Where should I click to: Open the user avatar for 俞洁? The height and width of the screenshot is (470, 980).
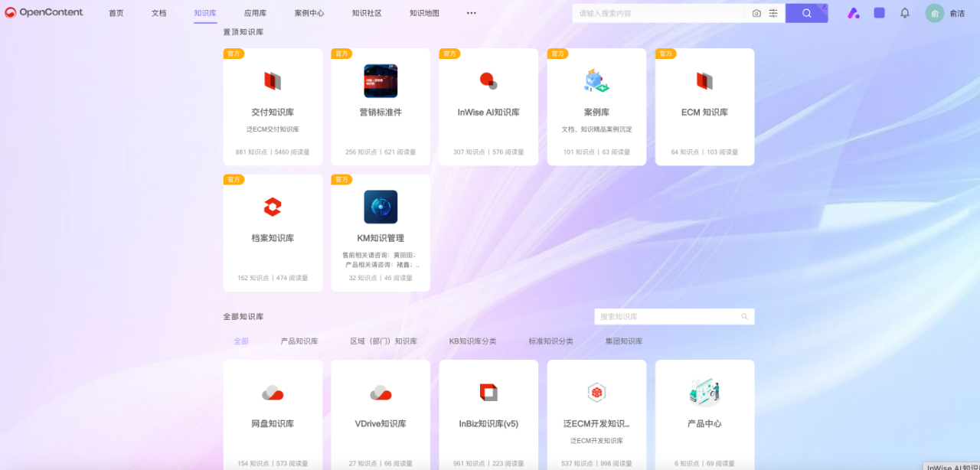click(935, 13)
